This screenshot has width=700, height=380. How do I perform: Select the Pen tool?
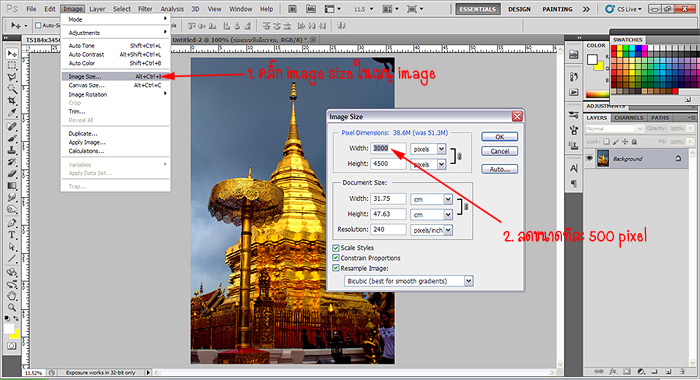click(12, 223)
